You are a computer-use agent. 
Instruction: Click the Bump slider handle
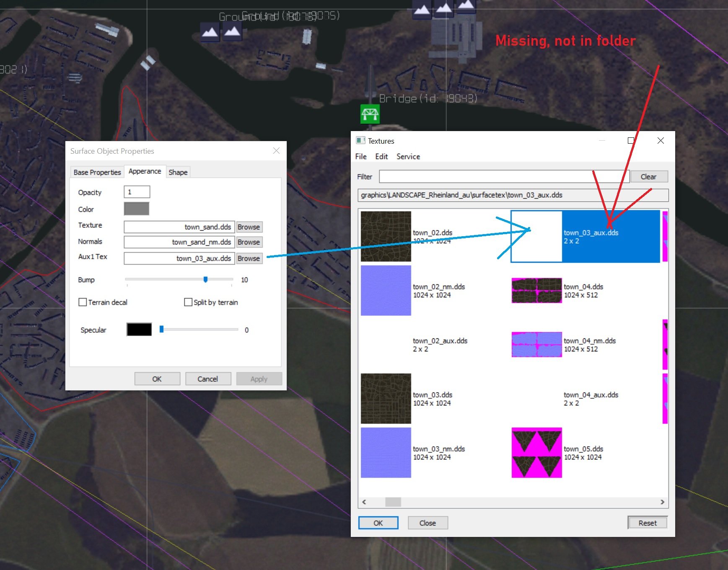(x=205, y=279)
